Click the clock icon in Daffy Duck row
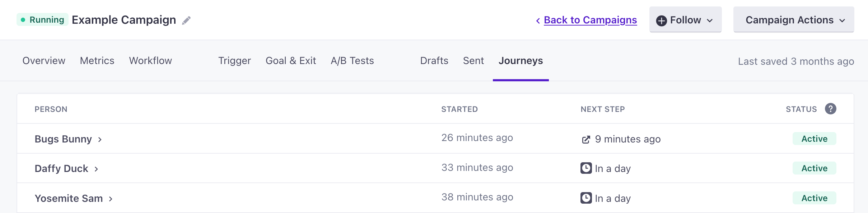868x213 pixels. (586, 168)
